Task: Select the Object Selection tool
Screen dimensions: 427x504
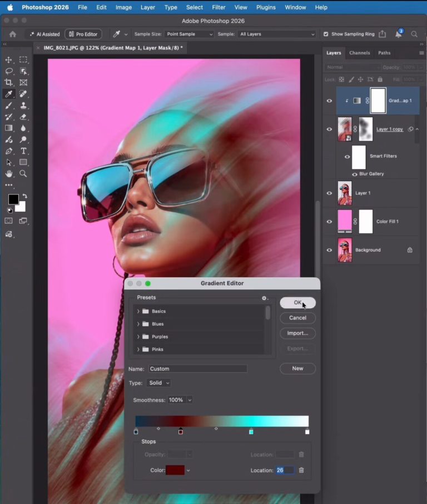Action: (x=23, y=71)
